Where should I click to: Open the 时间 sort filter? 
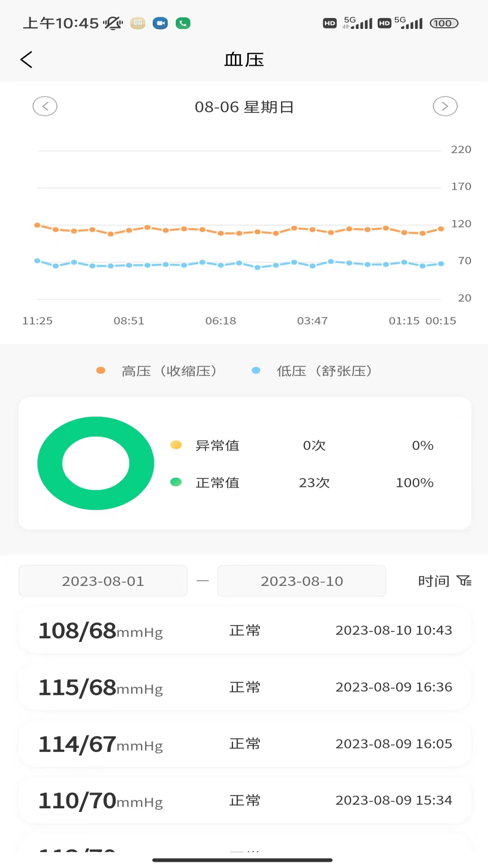click(434, 581)
